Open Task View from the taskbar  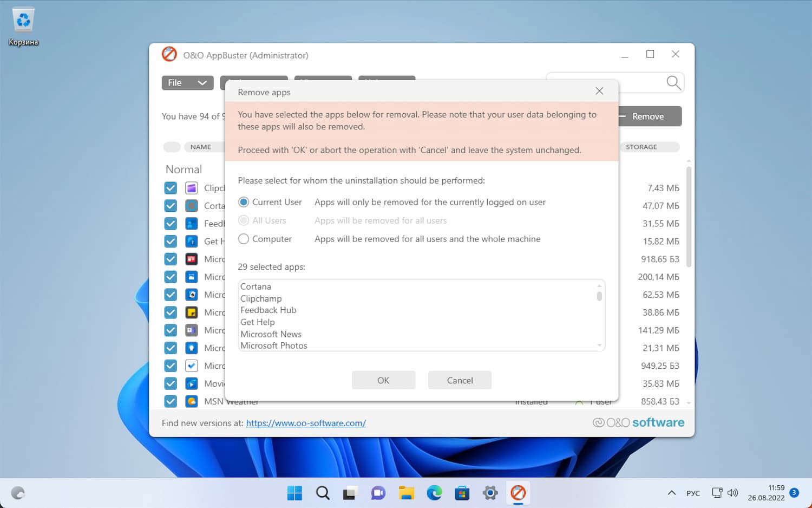[350, 493]
